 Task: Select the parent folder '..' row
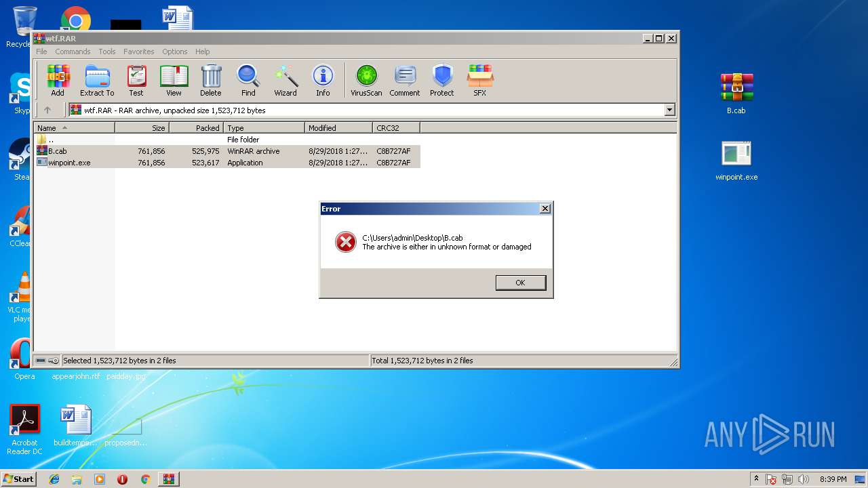pos(227,140)
